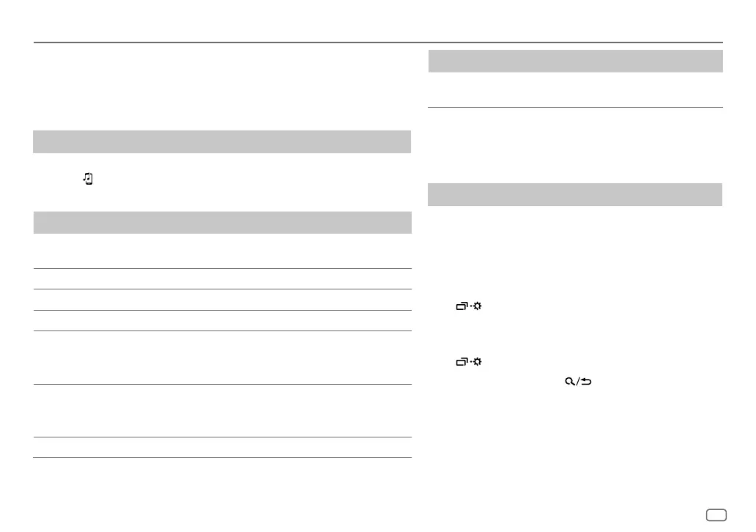Click the lower display-and-gear icon

click(469, 362)
